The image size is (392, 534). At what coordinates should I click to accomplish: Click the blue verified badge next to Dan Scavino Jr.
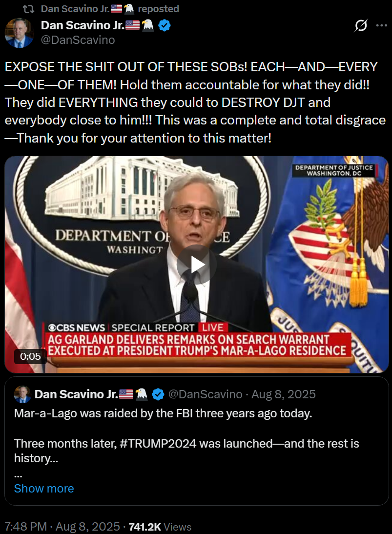(x=165, y=25)
